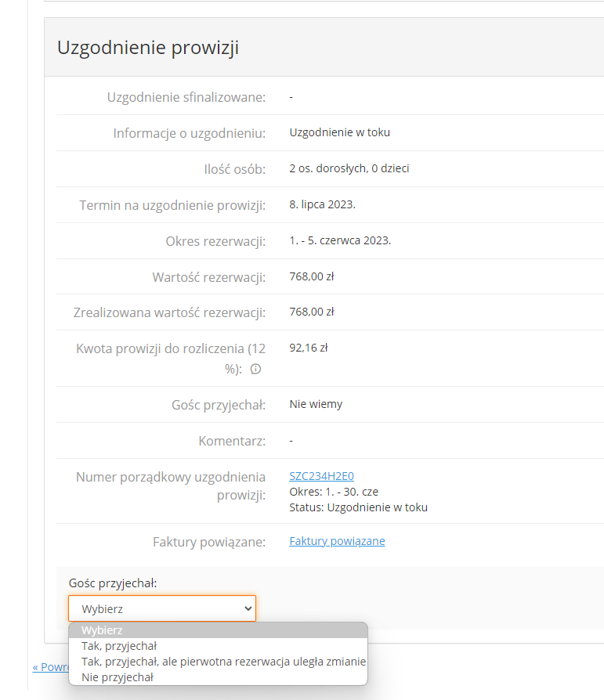Click the "Uzgodnienie prowizji" heading
Viewport: 604px width, 700px height.
coord(148,48)
